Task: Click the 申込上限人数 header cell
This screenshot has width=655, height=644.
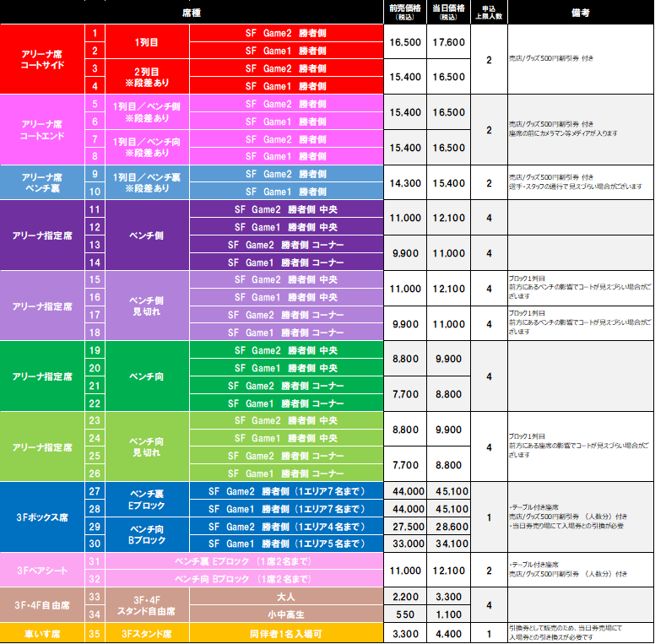Action: coord(488,12)
